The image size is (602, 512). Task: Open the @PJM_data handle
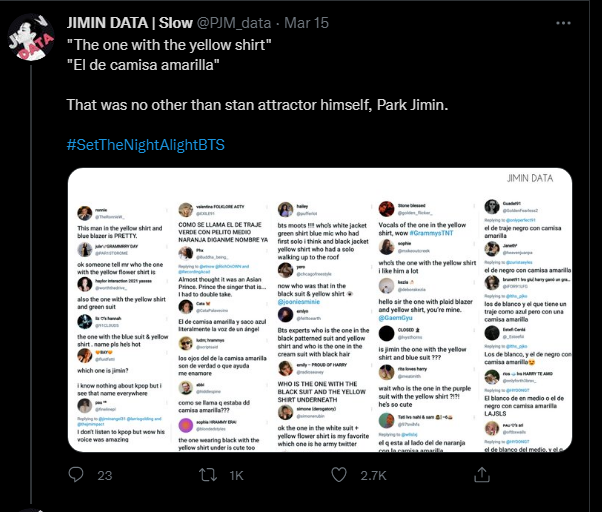coord(234,23)
